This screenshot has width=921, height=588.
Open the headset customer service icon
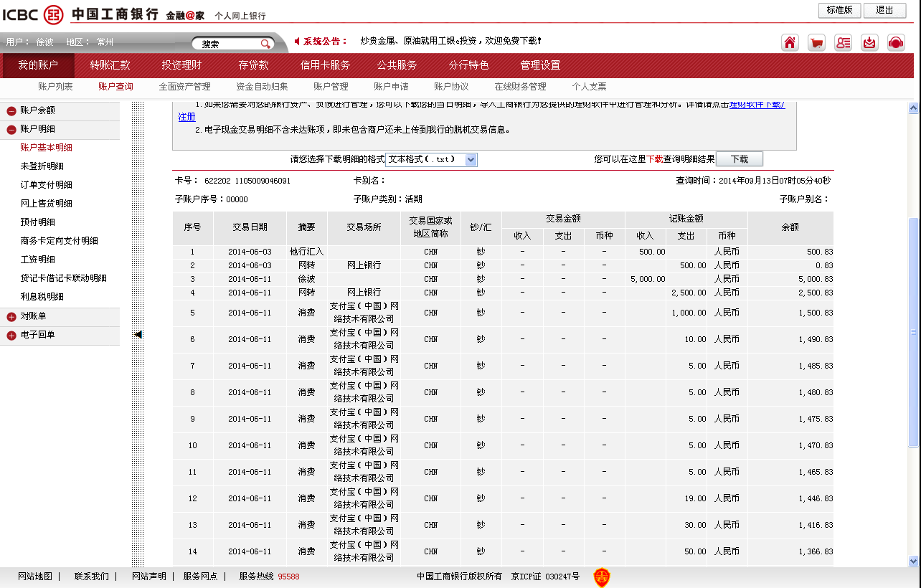point(895,42)
